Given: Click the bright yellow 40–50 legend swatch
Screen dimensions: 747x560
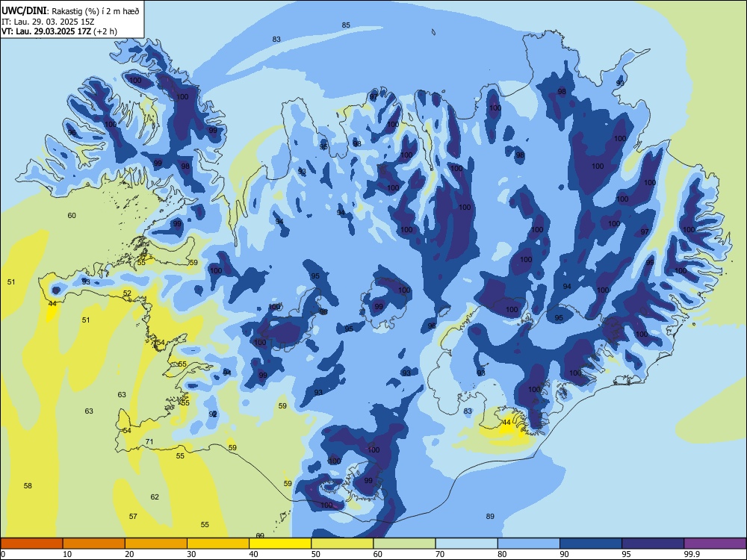Looking at the screenshot, I should click(x=280, y=544).
